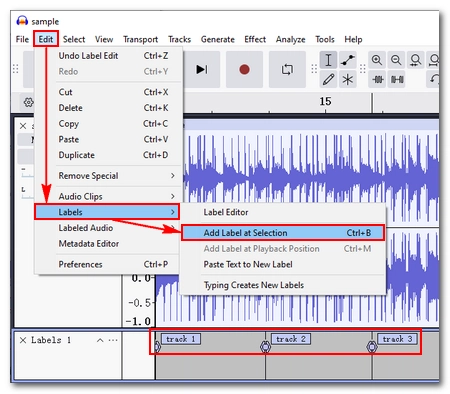Select the Draw pencil tool
Image resolution: width=450 pixels, height=394 pixels.
click(x=328, y=79)
